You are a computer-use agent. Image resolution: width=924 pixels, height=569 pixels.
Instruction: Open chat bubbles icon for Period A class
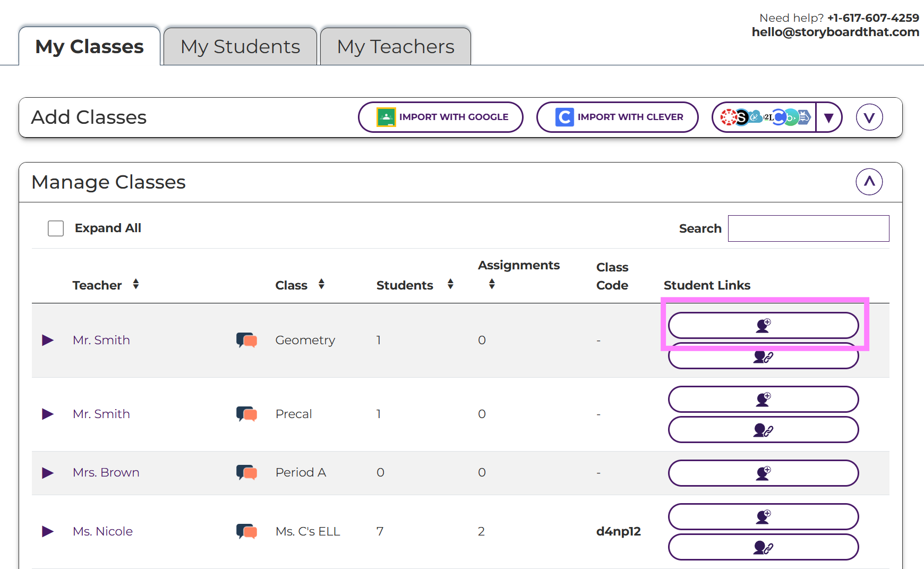pyautogui.click(x=246, y=472)
